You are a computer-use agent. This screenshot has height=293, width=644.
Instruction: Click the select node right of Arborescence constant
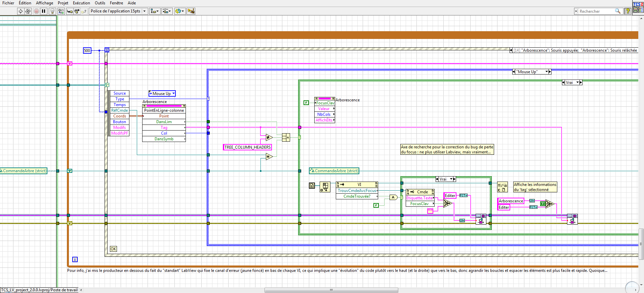tap(550, 204)
